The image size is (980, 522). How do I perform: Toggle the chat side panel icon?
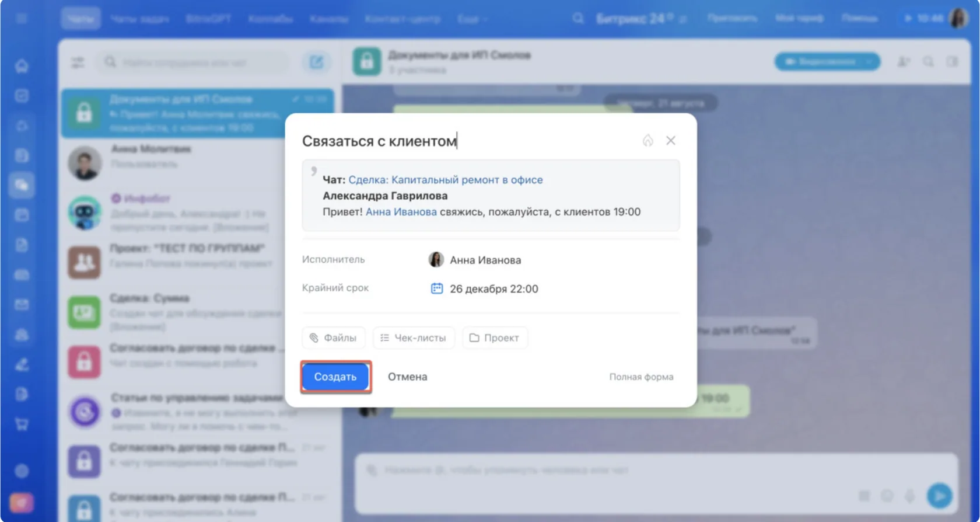tap(953, 61)
